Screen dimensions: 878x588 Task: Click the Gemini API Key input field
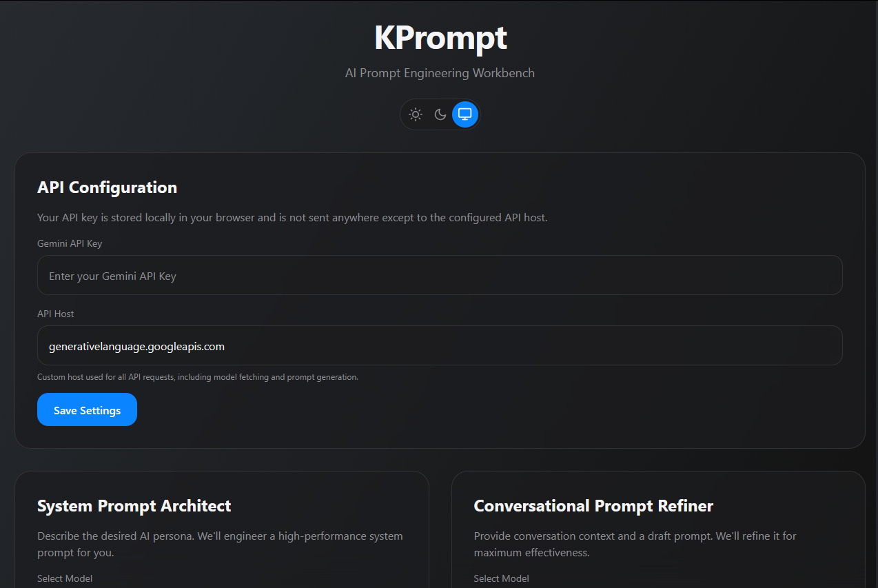coord(440,275)
